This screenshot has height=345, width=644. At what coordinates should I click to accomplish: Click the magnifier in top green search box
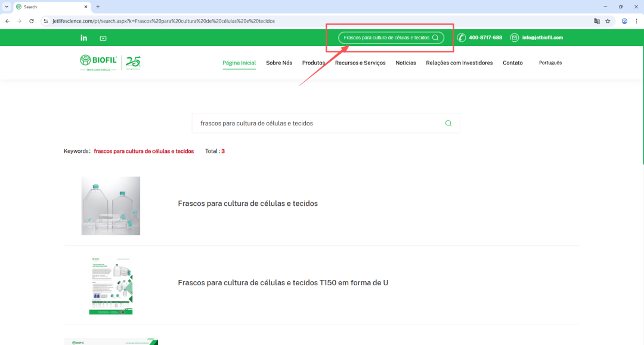pyautogui.click(x=435, y=38)
